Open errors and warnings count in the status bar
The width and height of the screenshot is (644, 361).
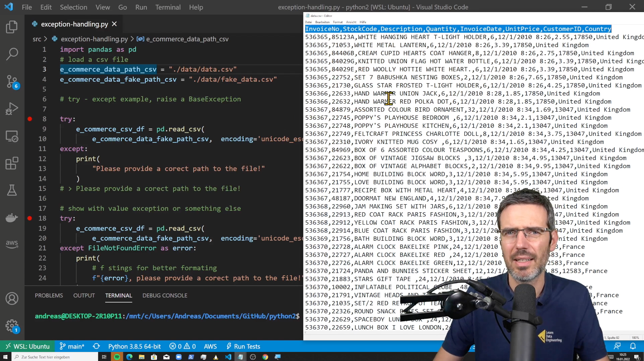coord(183,346)
